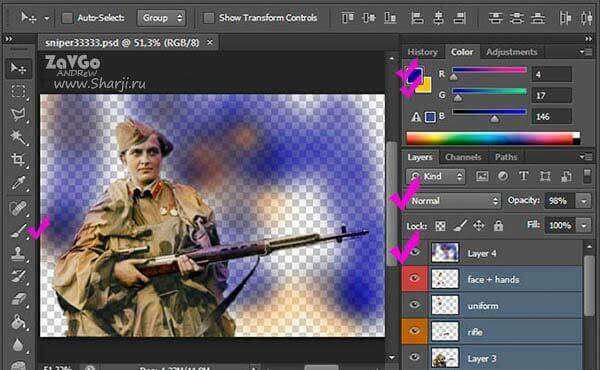Image resolution: width=600 pixels, height=370 pixels.
Task: Select the Eyedropper tool
Action: click(18, 182)
